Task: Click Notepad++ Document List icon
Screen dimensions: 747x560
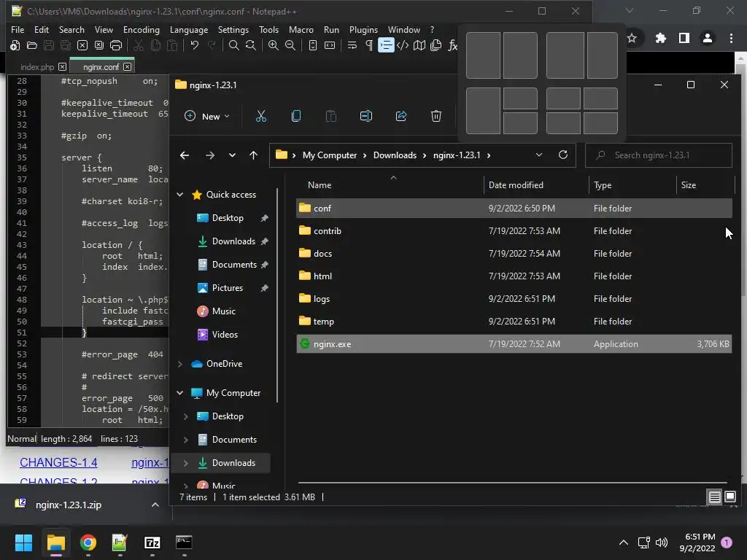Action: click(x=436, y=45)
